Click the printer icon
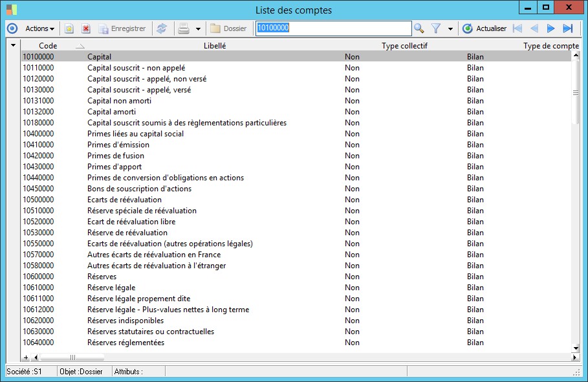Viewport: 588px width, 382px height. pyautogui.click(x=184, y=28)
